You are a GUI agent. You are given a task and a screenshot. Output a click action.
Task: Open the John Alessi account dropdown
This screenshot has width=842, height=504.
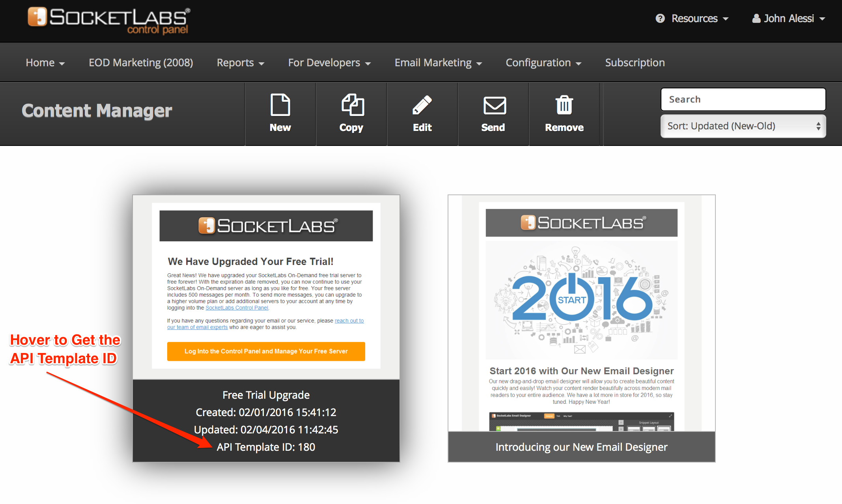[x=788, y=19]
